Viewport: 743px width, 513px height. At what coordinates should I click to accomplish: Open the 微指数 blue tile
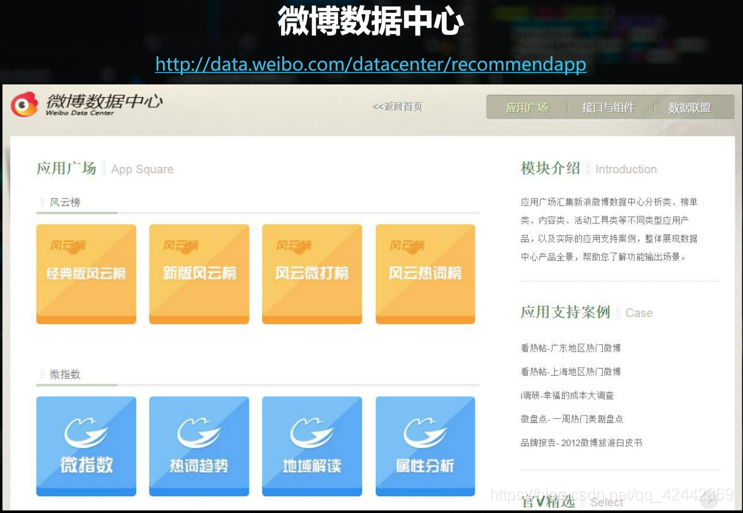coord(86,446)
